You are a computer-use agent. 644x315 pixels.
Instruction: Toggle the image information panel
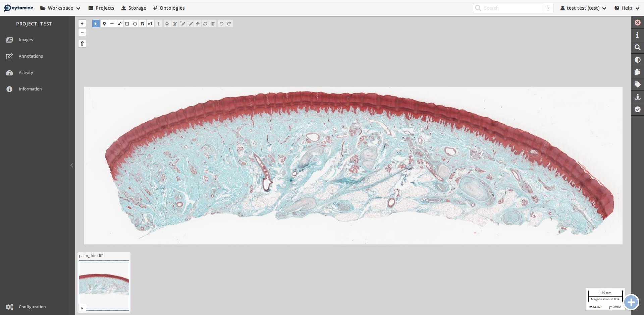click(637, 35)
